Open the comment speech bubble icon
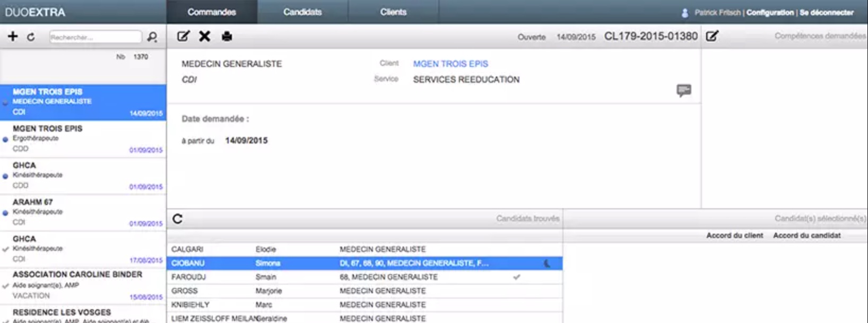This screenshot has width=868, height=323. pyautogui.click(x=683, y=90)
